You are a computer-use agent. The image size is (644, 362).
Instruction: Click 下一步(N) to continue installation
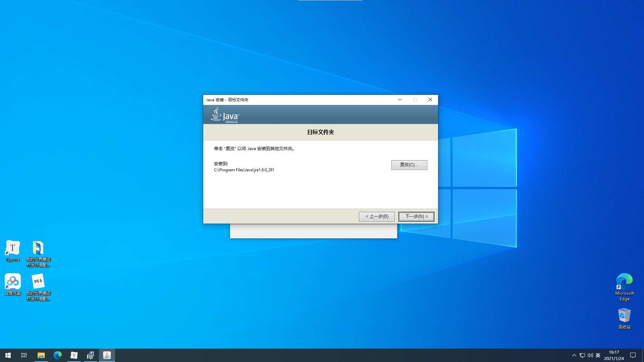click(x=416, y=217)
